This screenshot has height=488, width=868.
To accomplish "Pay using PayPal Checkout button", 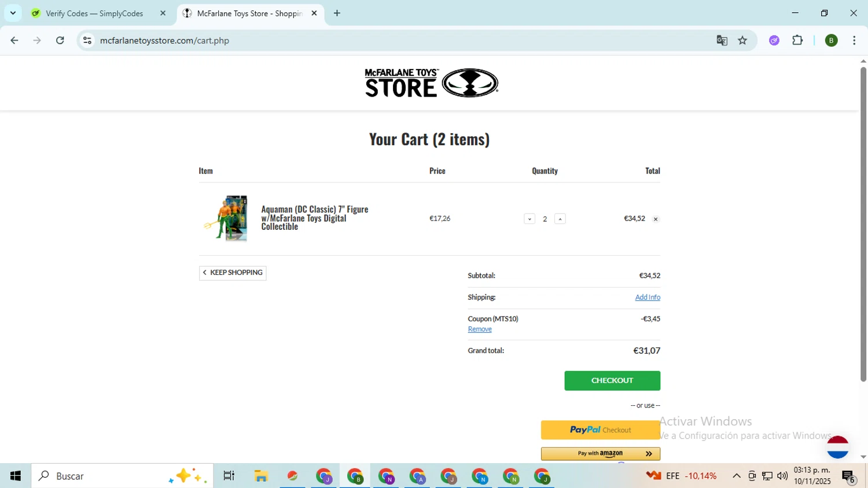I will 601,430.
